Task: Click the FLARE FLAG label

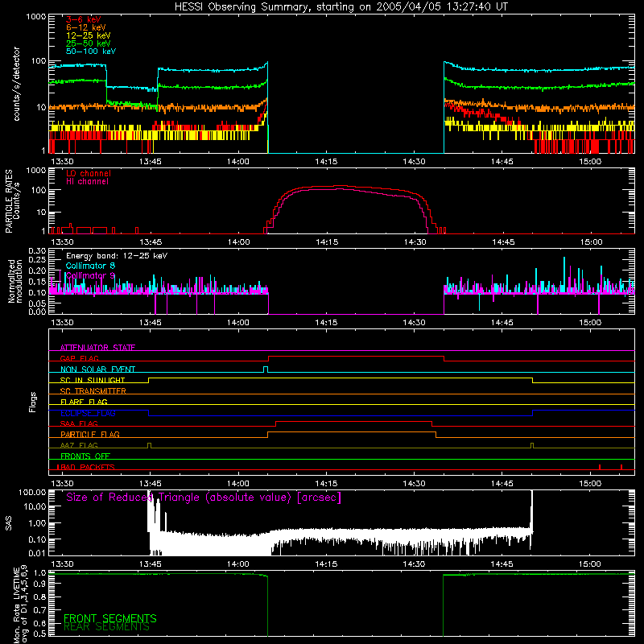Action: coord(84,402)
